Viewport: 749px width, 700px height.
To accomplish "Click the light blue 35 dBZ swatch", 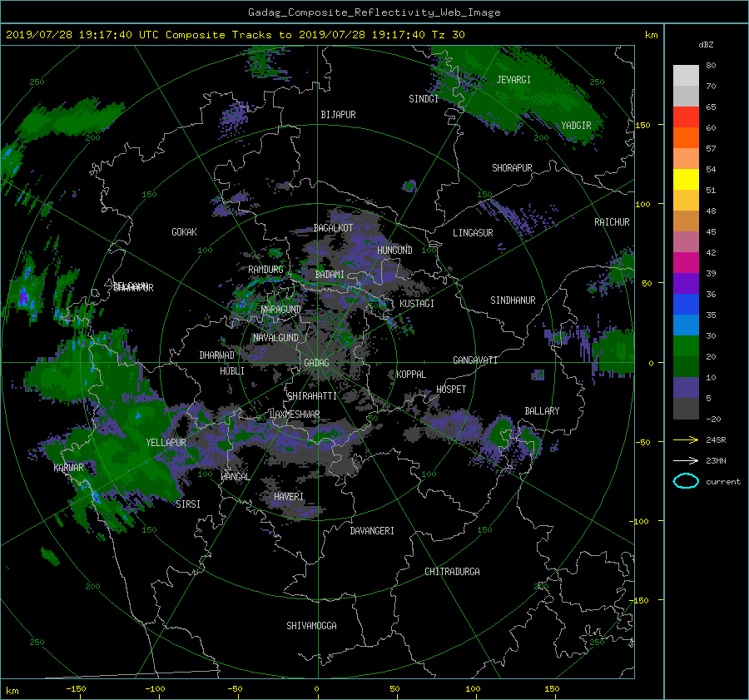I will click(686, 325).
